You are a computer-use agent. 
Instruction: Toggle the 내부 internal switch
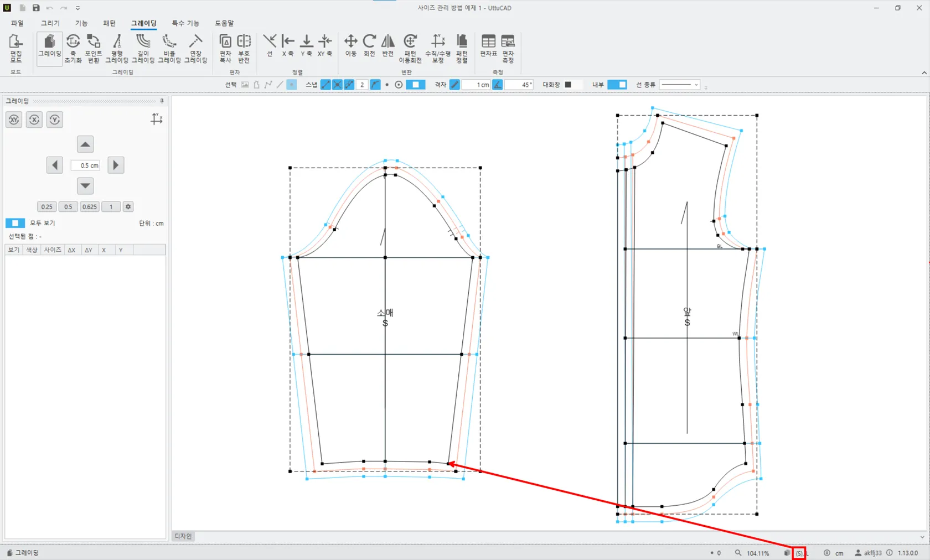[617, 85]
